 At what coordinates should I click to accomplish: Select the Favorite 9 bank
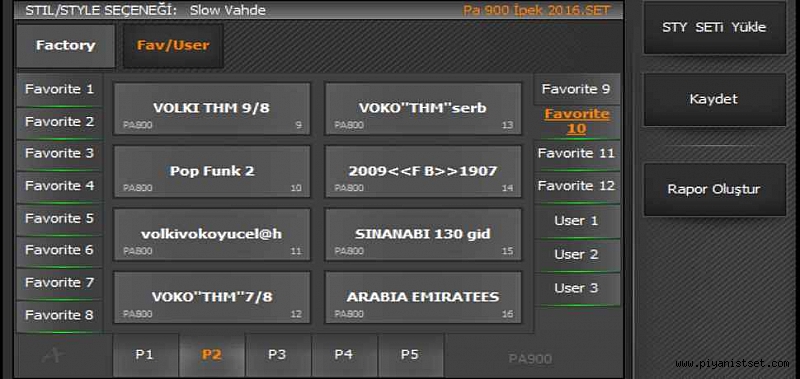pyautogui.click(x=577, y=90)
